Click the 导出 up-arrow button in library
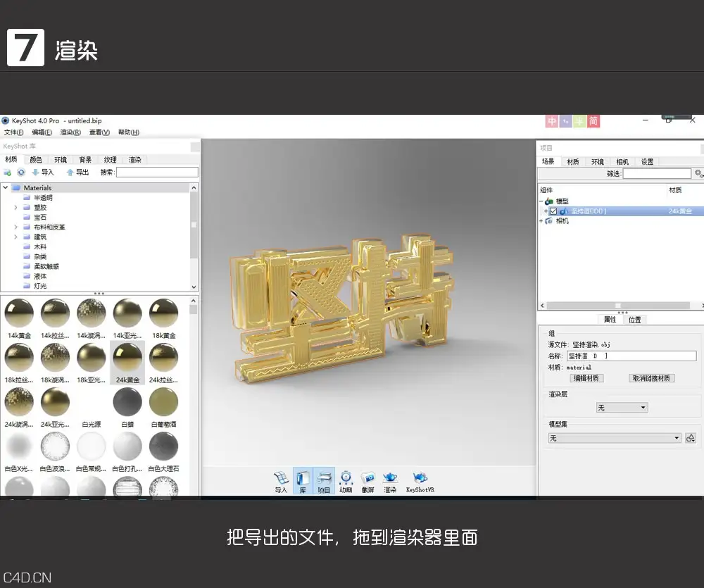 (x=77, y=173)
